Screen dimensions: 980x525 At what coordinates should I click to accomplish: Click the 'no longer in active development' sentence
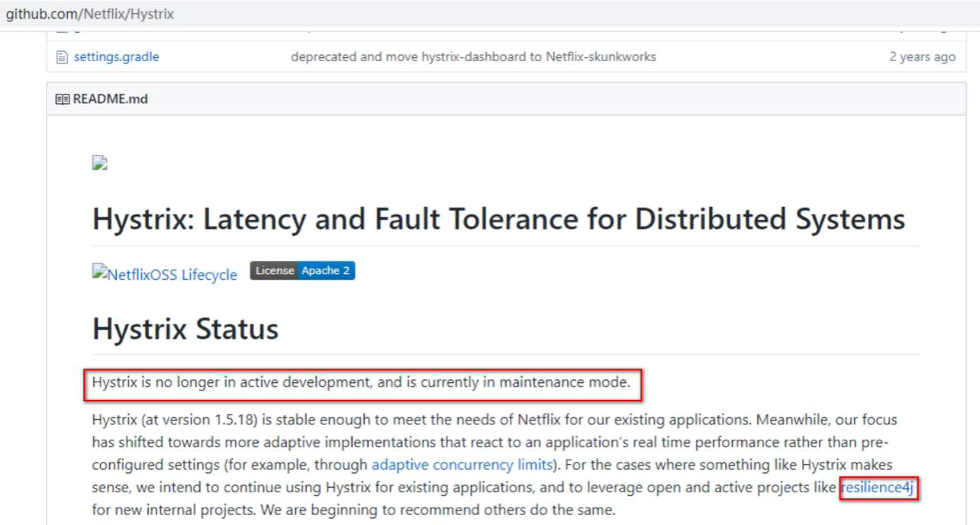(x=361, y=383)
